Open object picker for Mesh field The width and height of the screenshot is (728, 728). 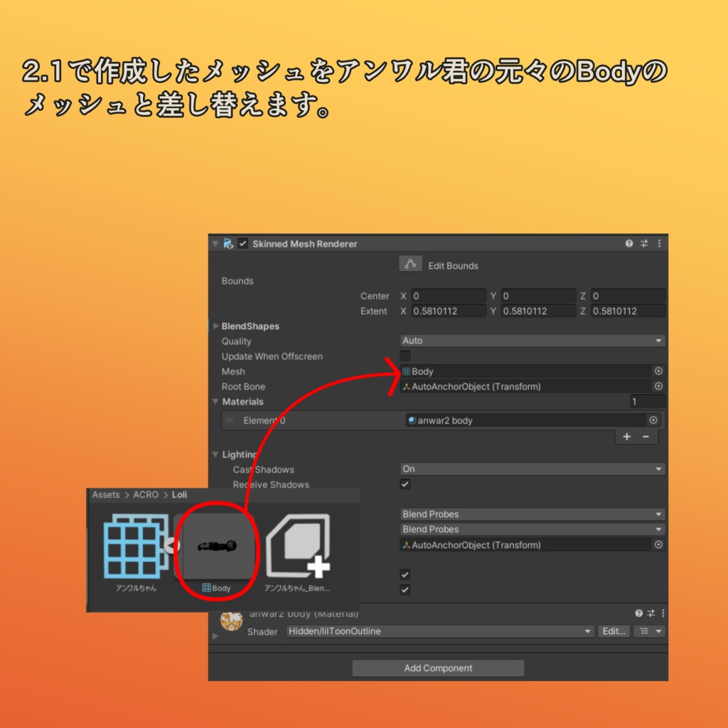click(658, 371)
